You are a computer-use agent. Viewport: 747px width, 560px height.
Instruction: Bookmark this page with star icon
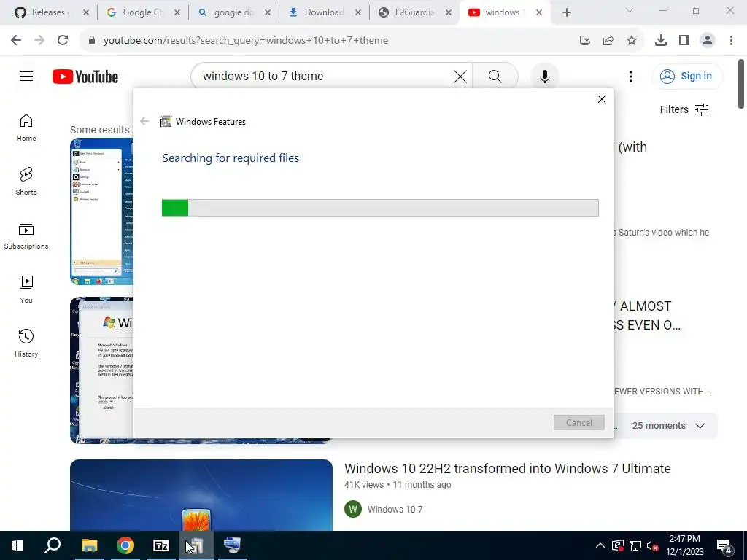click(632, 40)
